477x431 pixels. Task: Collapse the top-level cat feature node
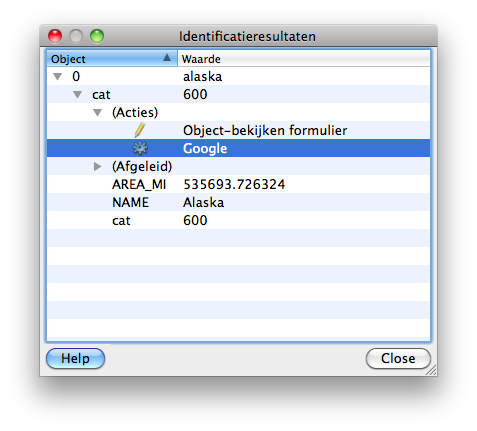click(x=77, y=95)
